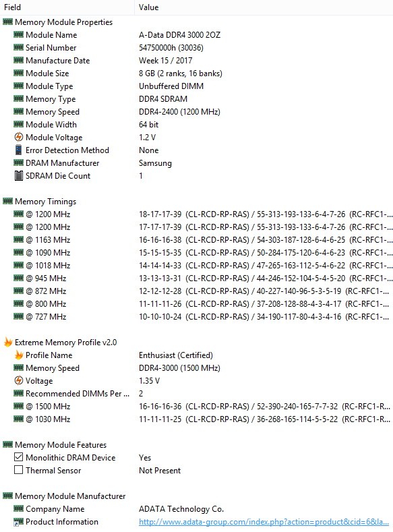
Task: Click the flame icon for Extreme Memory Profile v2.0
Action: click(8, 342)
